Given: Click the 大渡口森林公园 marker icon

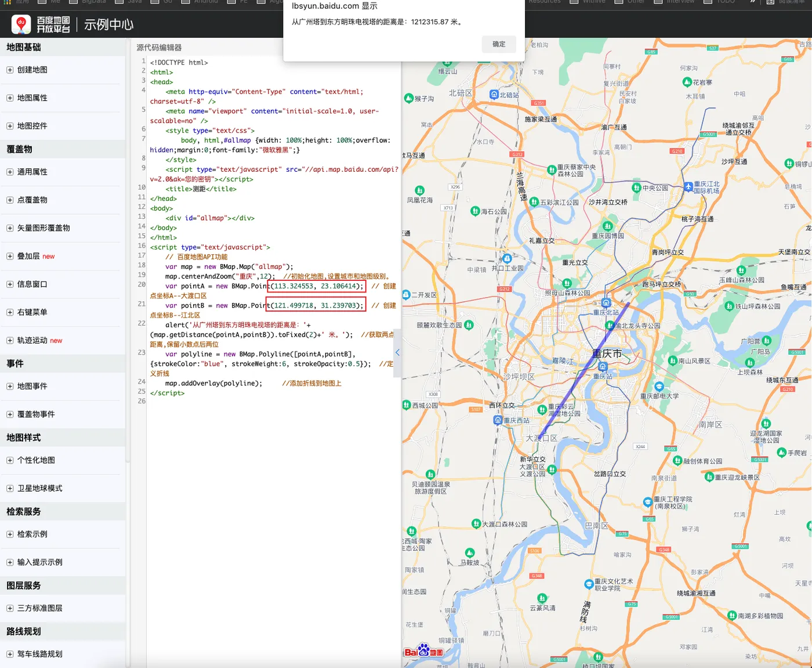Looking at the screenshot, I should coord(476,523).
